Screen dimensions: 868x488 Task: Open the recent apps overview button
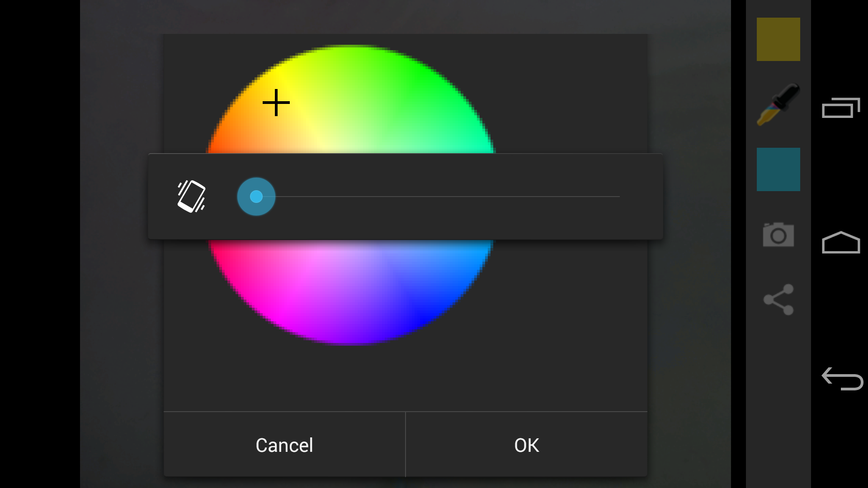click(840, 108)
